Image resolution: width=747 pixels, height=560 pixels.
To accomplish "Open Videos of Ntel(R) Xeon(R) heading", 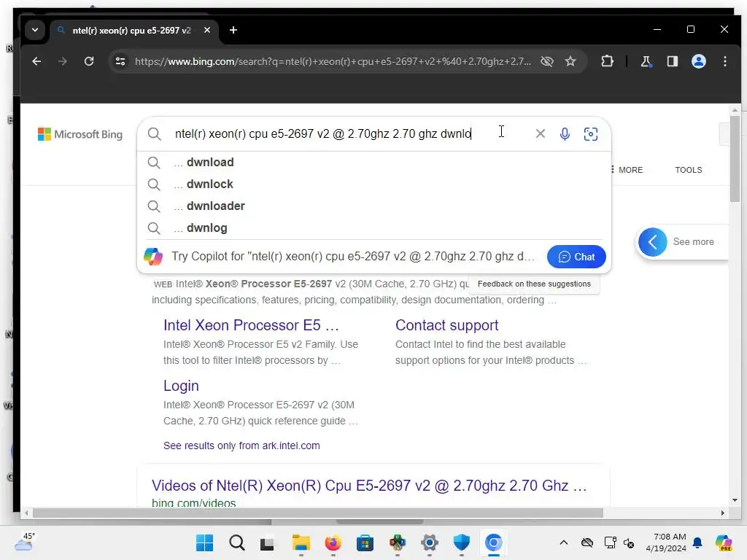I will (x=369, y=486).
